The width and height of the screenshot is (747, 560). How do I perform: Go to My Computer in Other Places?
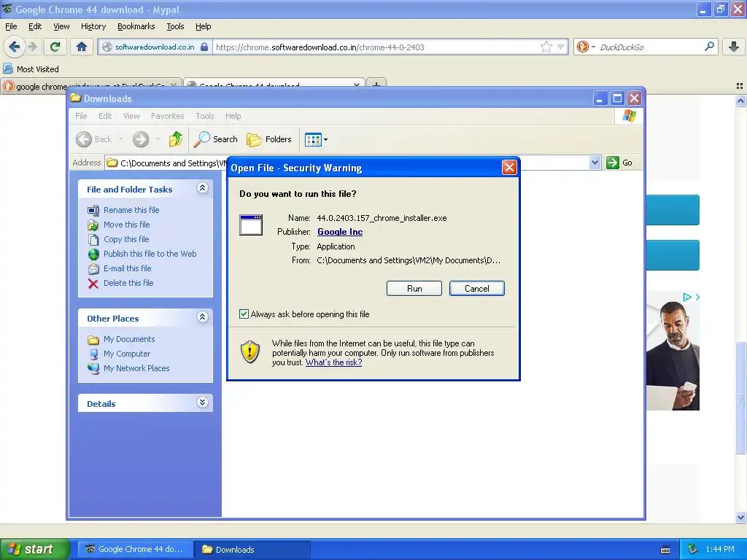coord(127,354)
